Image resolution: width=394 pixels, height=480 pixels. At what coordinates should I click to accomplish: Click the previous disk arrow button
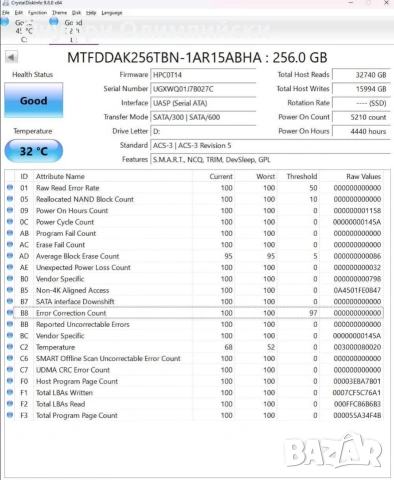click(11, 57)
